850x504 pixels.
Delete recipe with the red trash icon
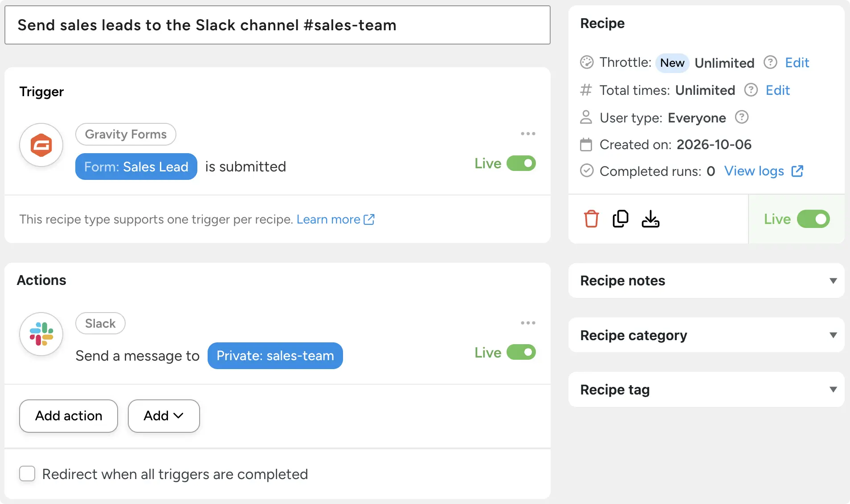click(x=591, y=219)
